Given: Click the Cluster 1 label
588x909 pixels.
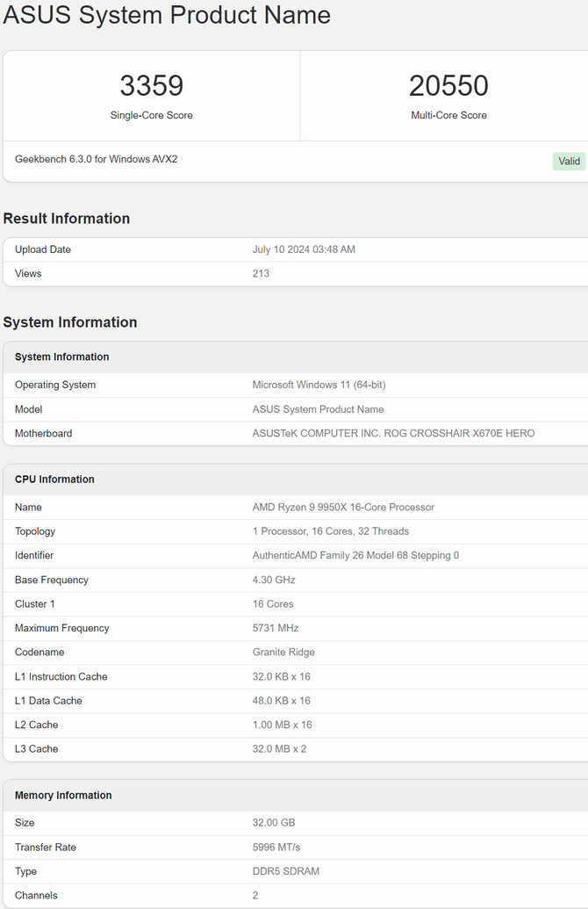Looking at the screenshot, I should (35, 604).
